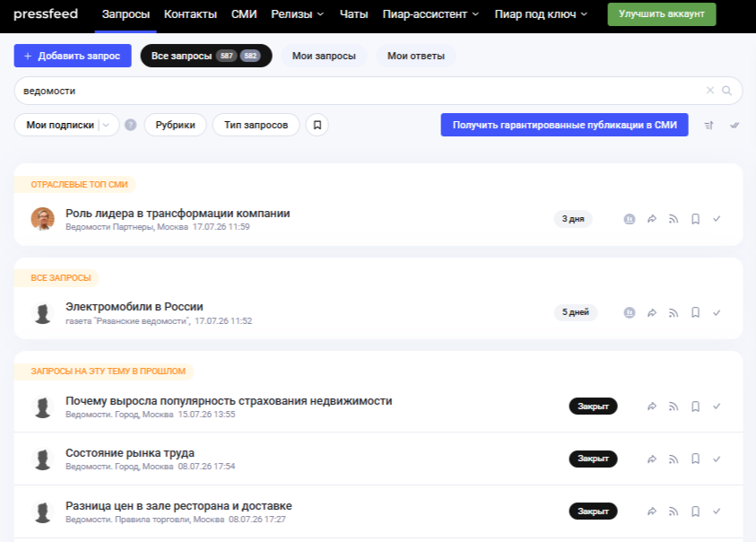Open "Разница цен в зале ресторана и доставке"
This screenshot has height=542, width=756.
[178, 506]
